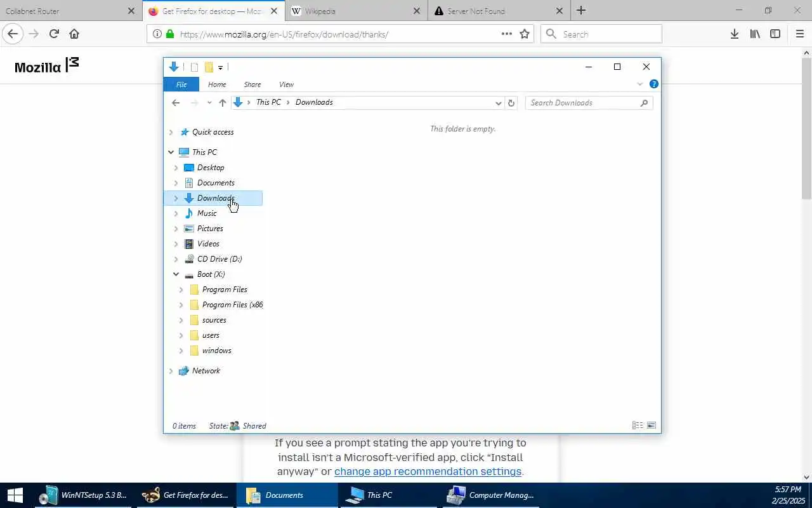Click the Search Downloads field
This screenshot has height=508, width=812.
589,103
